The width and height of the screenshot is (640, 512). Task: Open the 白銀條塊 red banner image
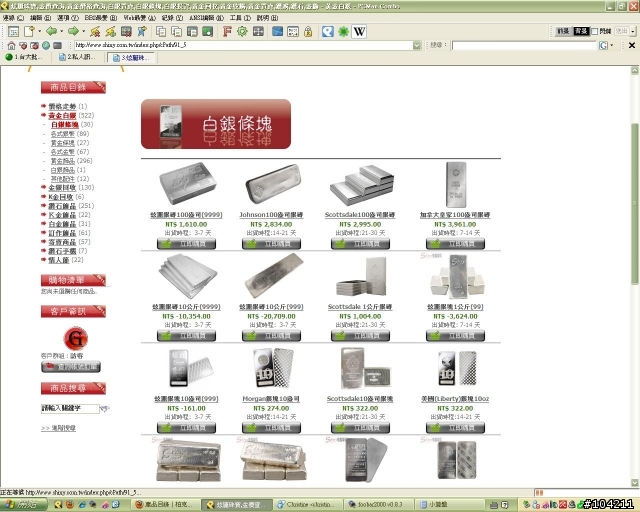point(216,124)
